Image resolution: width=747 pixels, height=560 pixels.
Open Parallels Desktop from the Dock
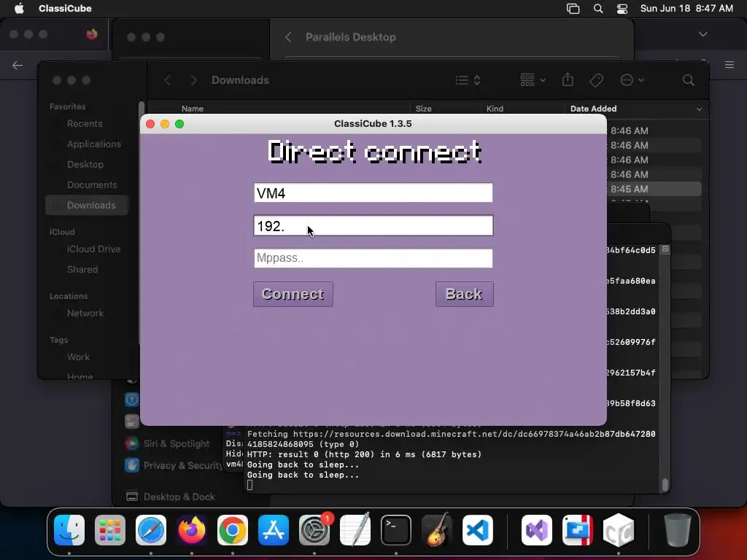point(578,530)
